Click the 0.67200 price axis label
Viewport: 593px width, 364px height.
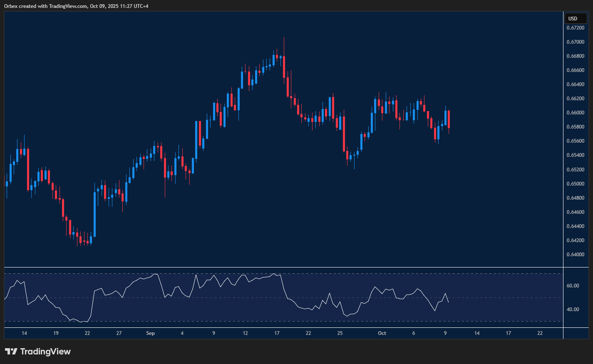(x=575, y=28)
